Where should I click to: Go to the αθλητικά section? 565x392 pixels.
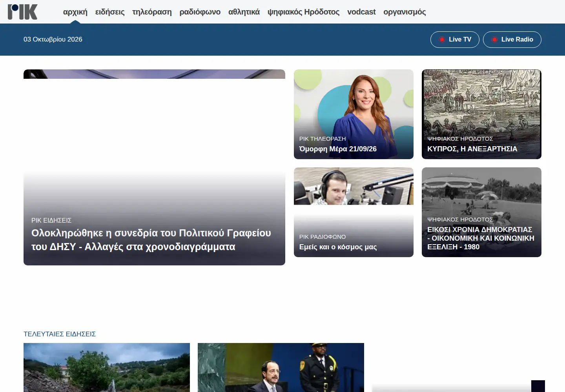tap(244, 12)
